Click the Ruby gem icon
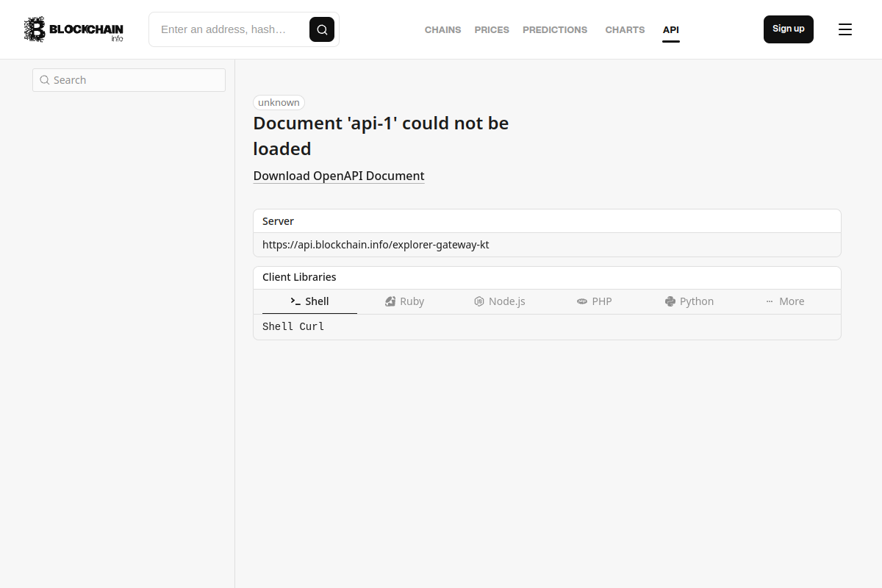Image resolution: width=882 pixels, height=588 pixels. [x=390, y=301]
